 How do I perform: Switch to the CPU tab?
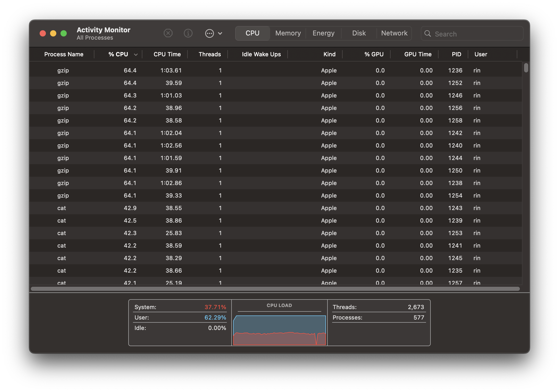(252, 33)
